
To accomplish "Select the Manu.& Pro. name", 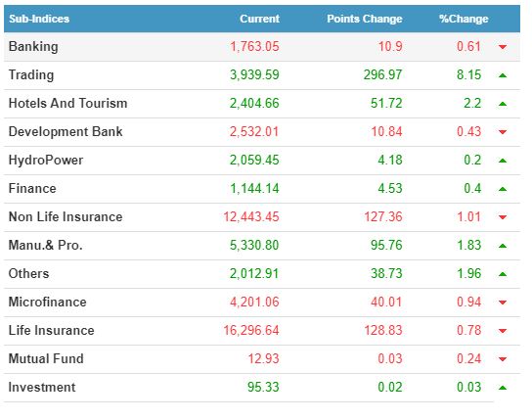I will [x=45, y=245].
